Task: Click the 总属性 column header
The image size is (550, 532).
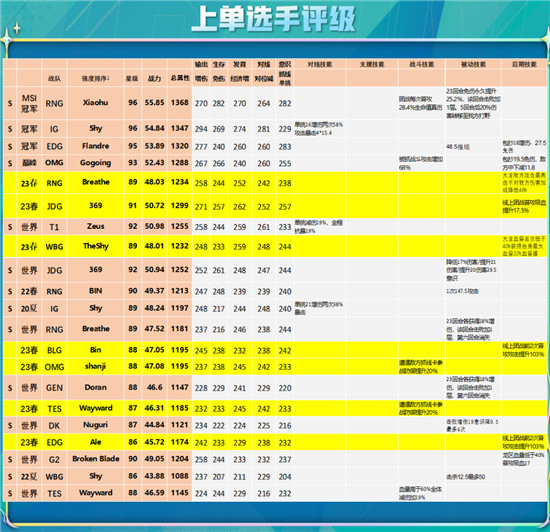Action: click(180, 78)
